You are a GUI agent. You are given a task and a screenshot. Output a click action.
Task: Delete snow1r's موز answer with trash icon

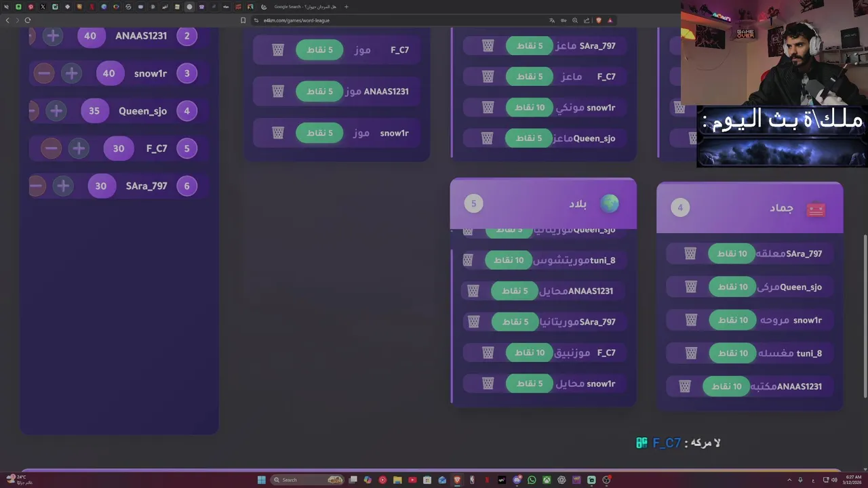click(278, 133)
